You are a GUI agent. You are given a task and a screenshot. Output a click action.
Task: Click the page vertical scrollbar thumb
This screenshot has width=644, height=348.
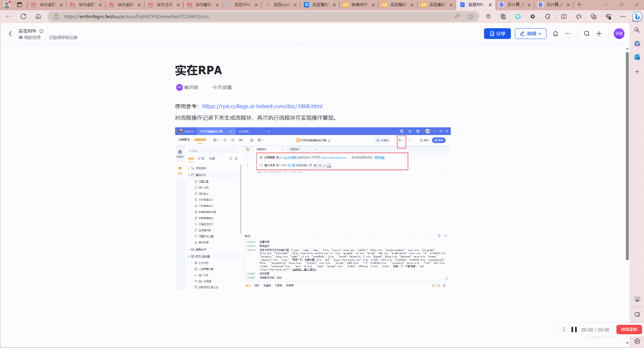tap(627, 156)
